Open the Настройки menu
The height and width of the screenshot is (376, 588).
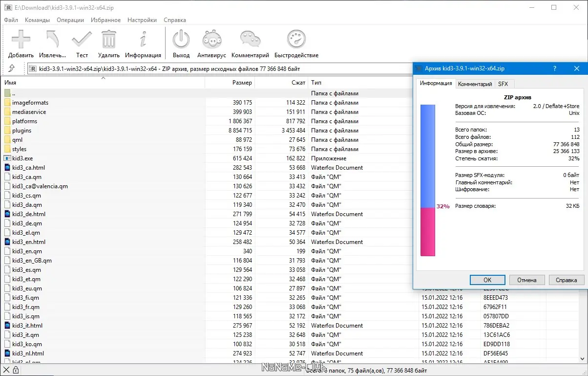coord(142,20)
